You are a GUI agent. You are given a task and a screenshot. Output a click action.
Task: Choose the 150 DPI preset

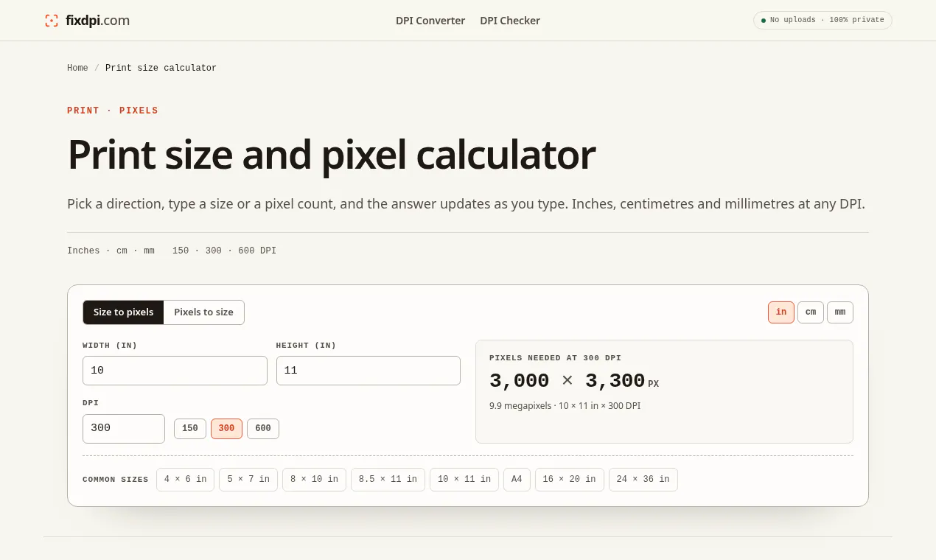tap(190, 429)
